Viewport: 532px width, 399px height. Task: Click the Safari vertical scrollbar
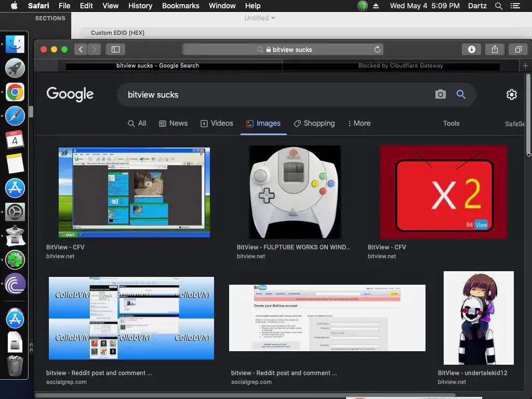528,114
